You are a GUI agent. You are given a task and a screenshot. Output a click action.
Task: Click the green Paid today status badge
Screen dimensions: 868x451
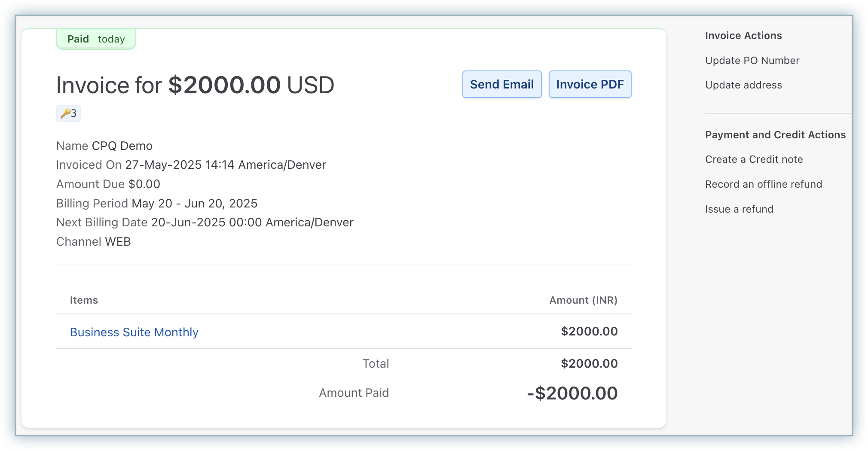click(x=96, y=39)
